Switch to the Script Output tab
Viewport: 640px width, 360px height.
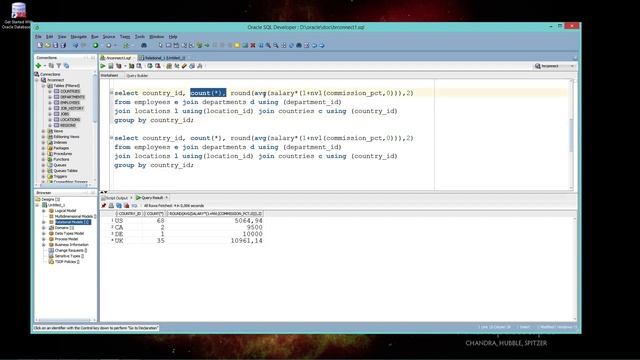coord(117,198)
